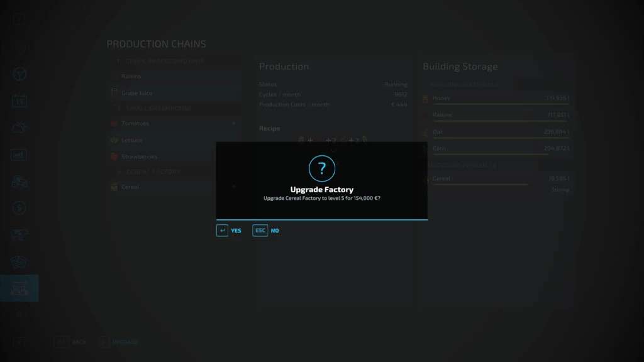
Task: Select Grape Juice in production chains list
Action: click(x=136, y=93)
